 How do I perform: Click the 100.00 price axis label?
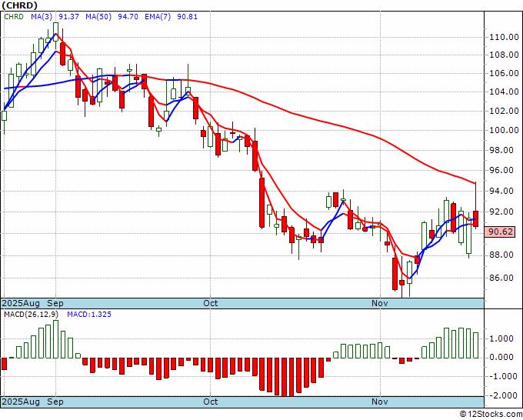coord(504,131)
